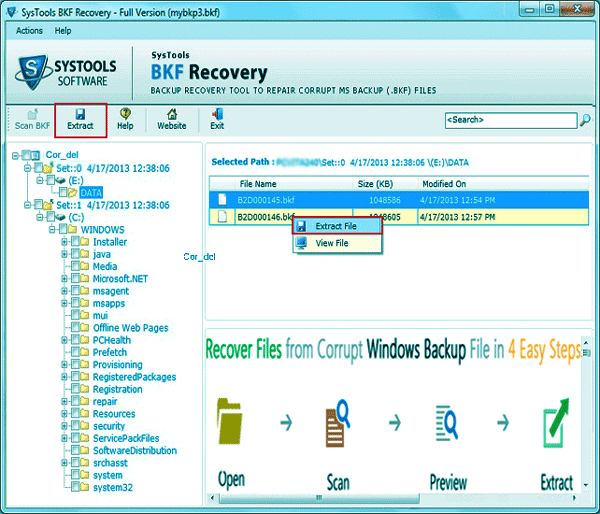
Task: Click the help panel scroll-down arrow
Action: 585,485
